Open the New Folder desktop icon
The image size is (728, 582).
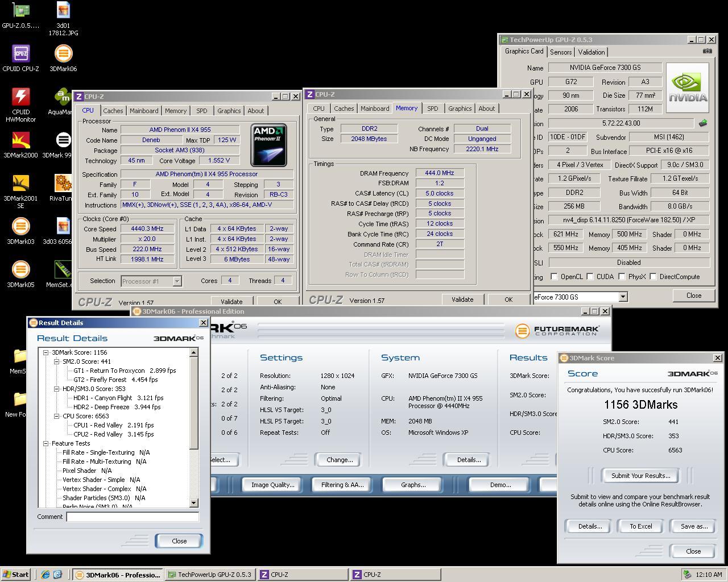(x=20, y=399)
